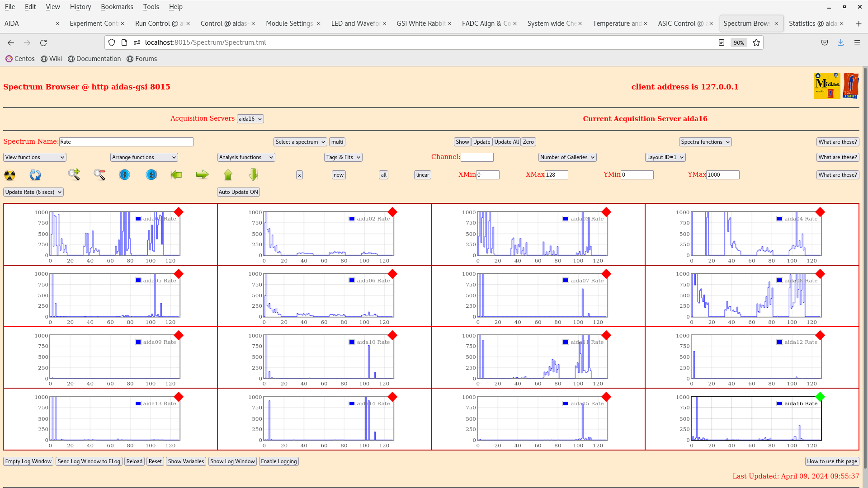
Task: Open the downloads panel icon
Action: coord(841,42)
